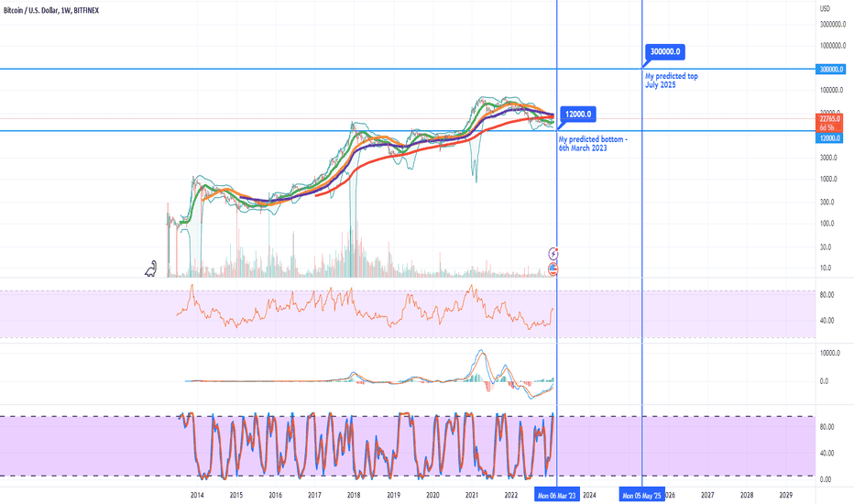Viewport: 854px width, 504px height.
Task: Click the 2021 label on time axis
Action: click(x=472, y=495)
